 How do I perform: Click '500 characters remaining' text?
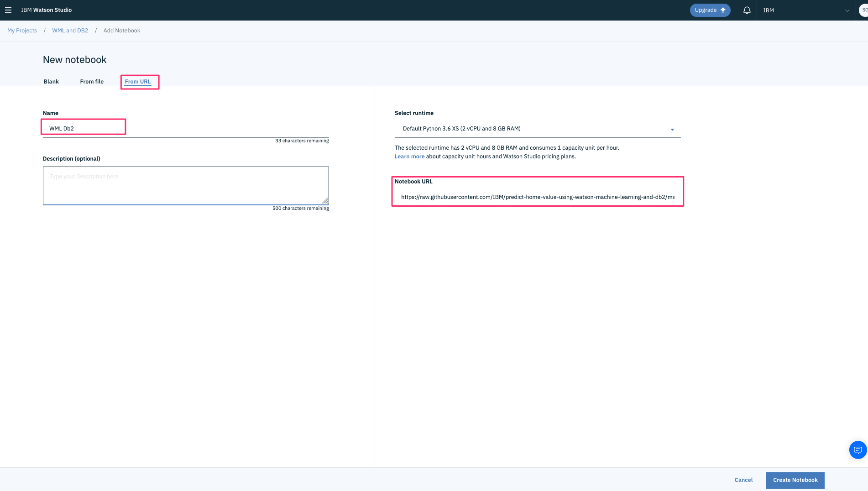click(301, 209)
